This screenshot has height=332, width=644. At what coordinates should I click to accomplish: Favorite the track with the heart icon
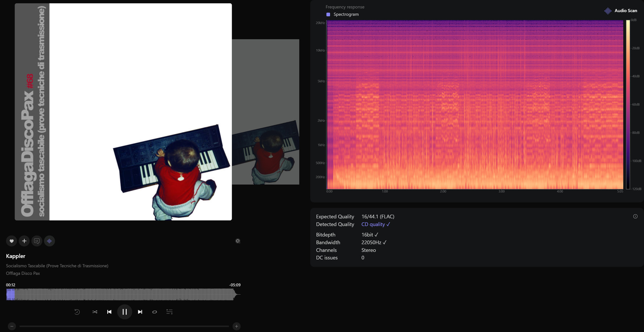click(x=11, y=241)
